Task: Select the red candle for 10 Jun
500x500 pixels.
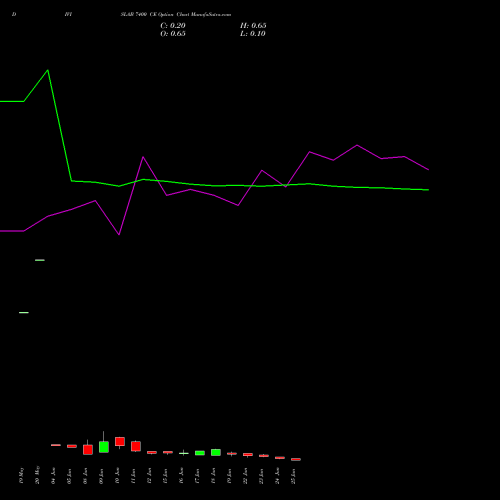Action: tap(120, 442)
